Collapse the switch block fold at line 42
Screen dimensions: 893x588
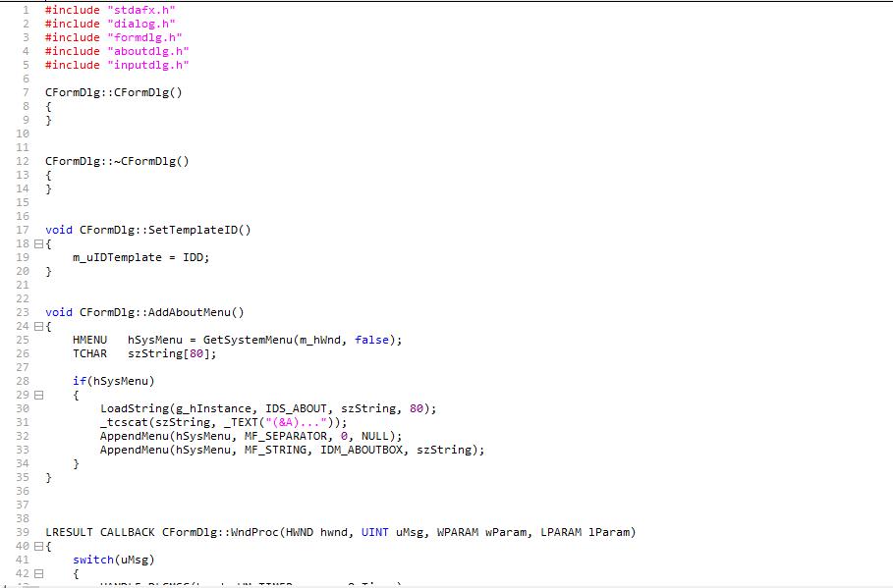[38, 574]
